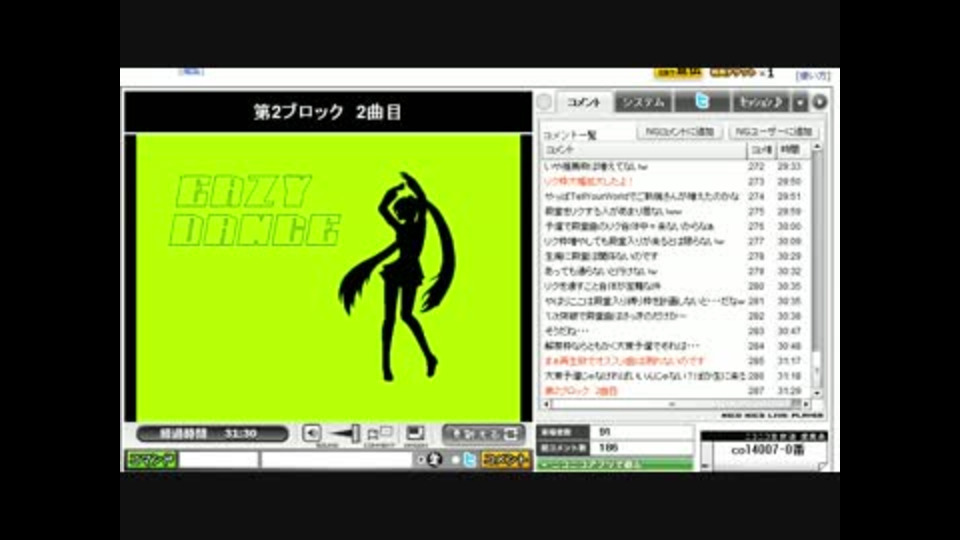Select comment row number 276
Image resolution: width=960 pixels, height=540 pixels.
tap(675, 227)
